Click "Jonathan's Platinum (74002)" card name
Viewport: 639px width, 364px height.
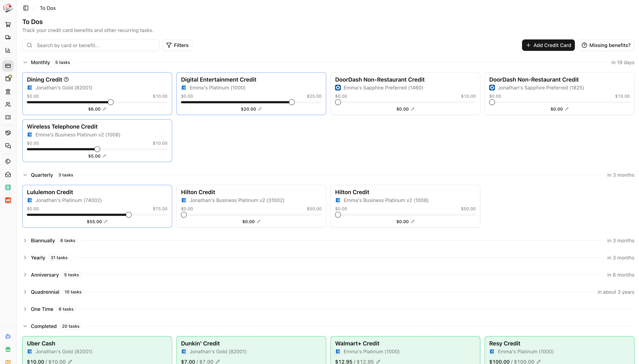click(x=69, y=200)
